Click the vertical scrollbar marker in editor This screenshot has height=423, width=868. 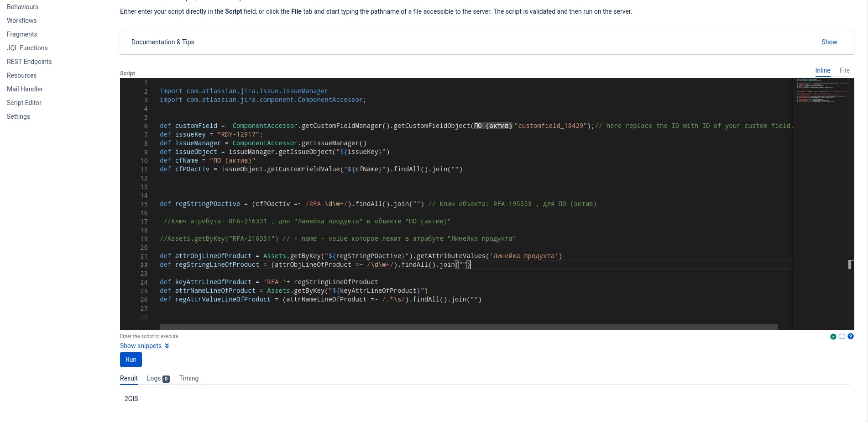point(850,264)
